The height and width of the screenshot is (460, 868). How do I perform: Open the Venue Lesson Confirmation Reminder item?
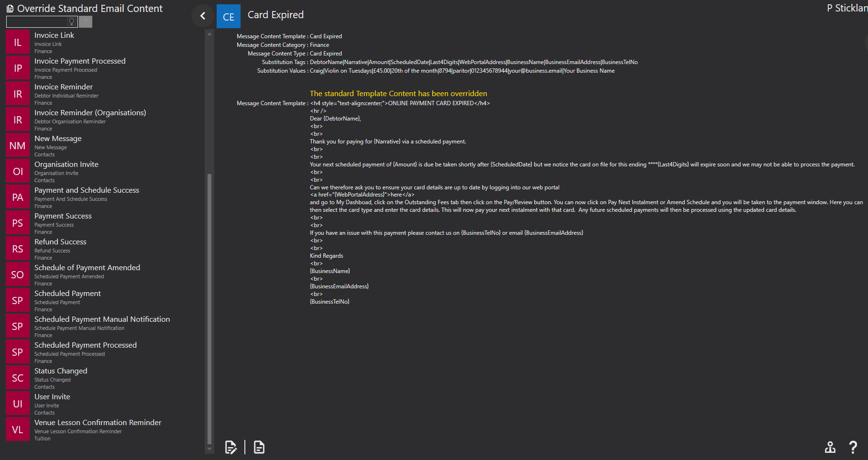pyautogui.click(x=105, y=429)
